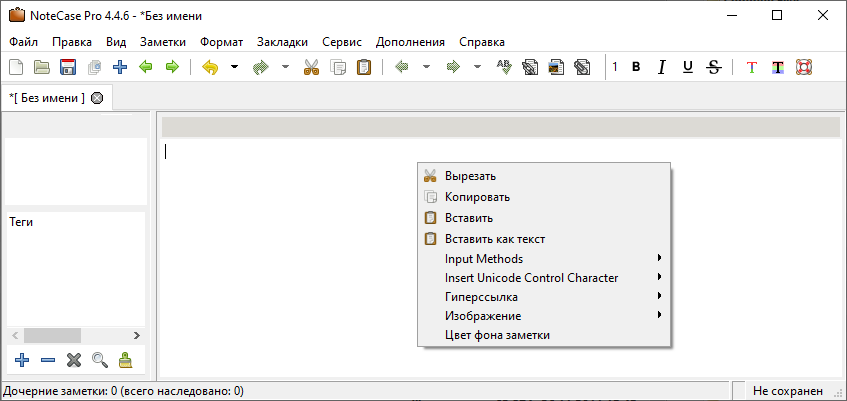The height and width of the screenshot is (401, 847).
Task: Remove tag with blue minus icon
Action: [48, 360]
